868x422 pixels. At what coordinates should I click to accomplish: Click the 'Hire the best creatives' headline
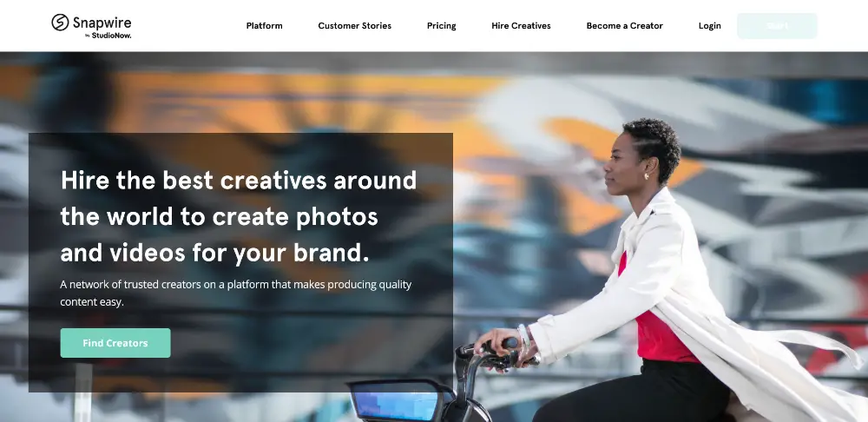click(x=238, y=216)
